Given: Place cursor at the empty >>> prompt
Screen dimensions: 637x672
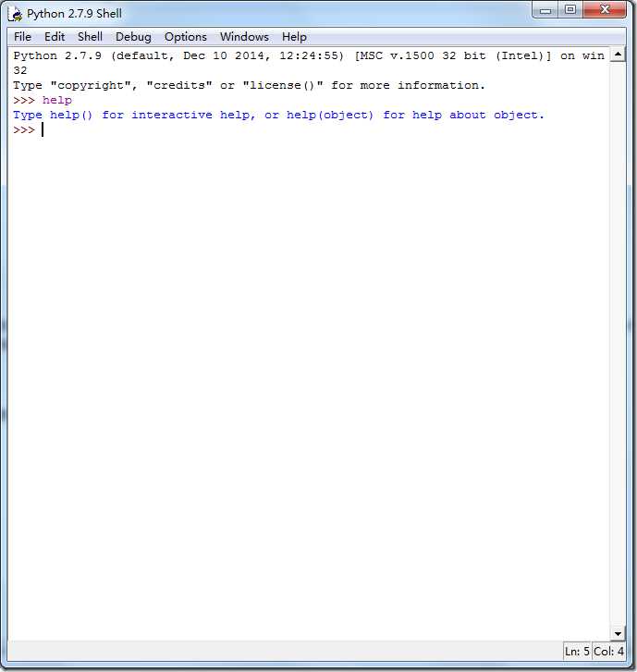Looking at the screenshot, I should (x=43, y=129).
